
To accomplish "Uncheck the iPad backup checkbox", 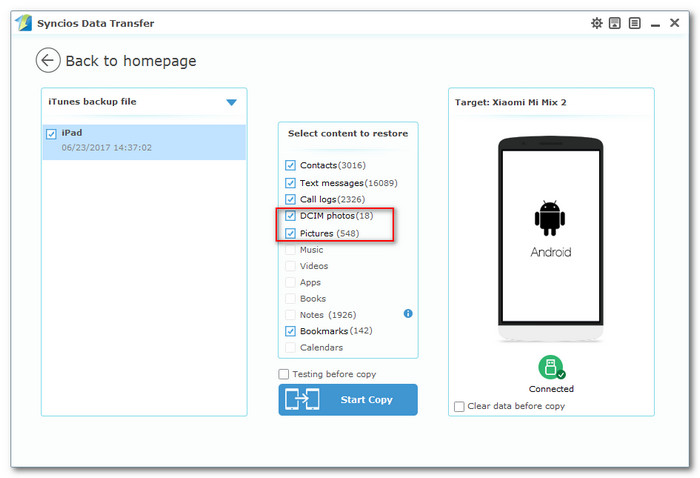I will tap(51, 133).
